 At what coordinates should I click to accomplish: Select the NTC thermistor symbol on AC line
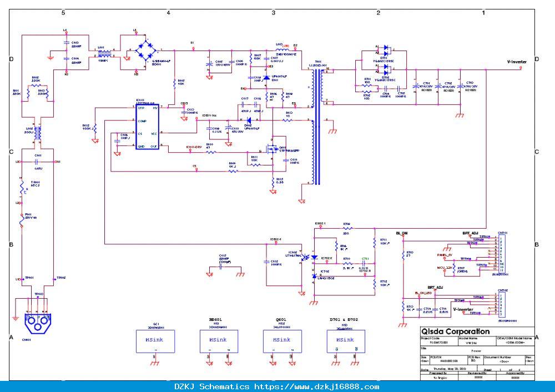(x=23, y=187)
